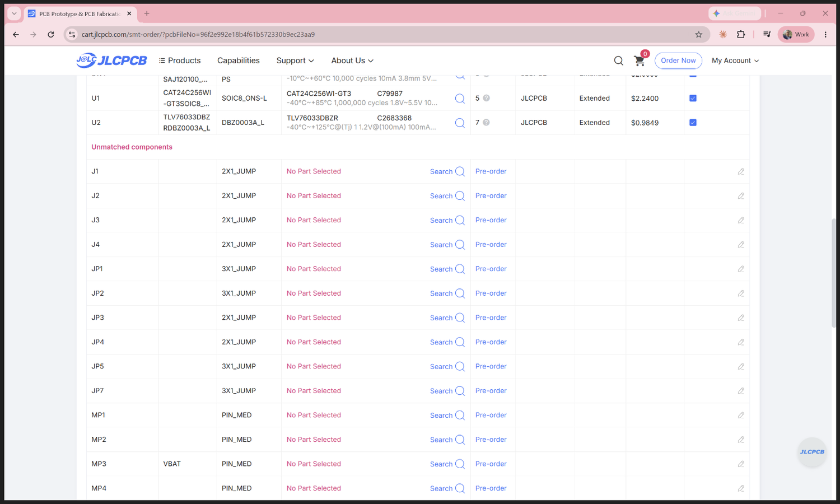
Task: Toggle checkbox in SAJ120100 row
Action: pos(693,75)
